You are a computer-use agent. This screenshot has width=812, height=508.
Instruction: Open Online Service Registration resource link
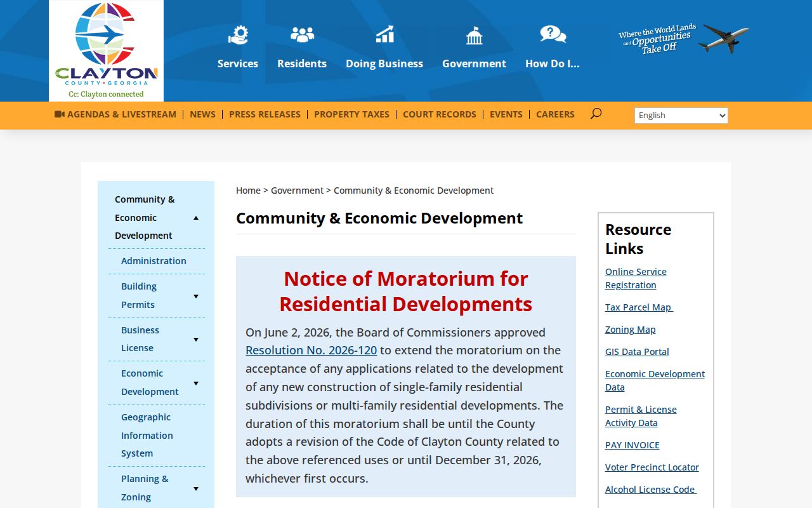pyautogui.click(x=636, y=278)
